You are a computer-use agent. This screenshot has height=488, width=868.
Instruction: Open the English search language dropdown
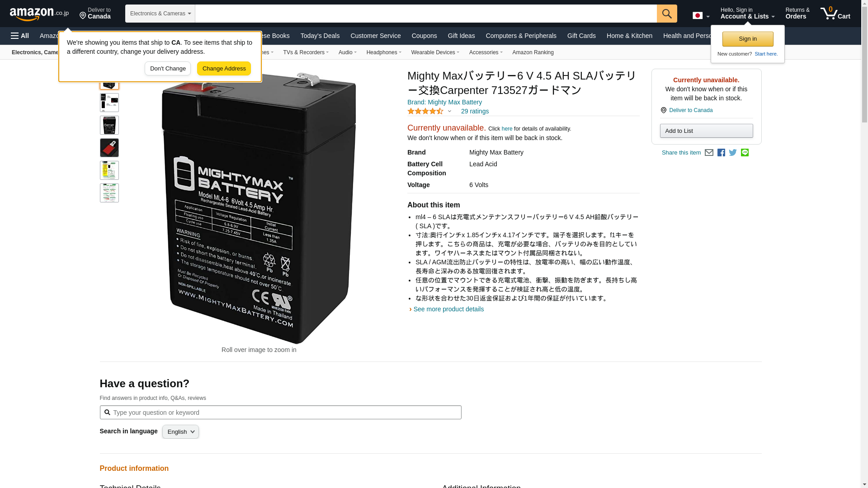(x=180, y=432)
